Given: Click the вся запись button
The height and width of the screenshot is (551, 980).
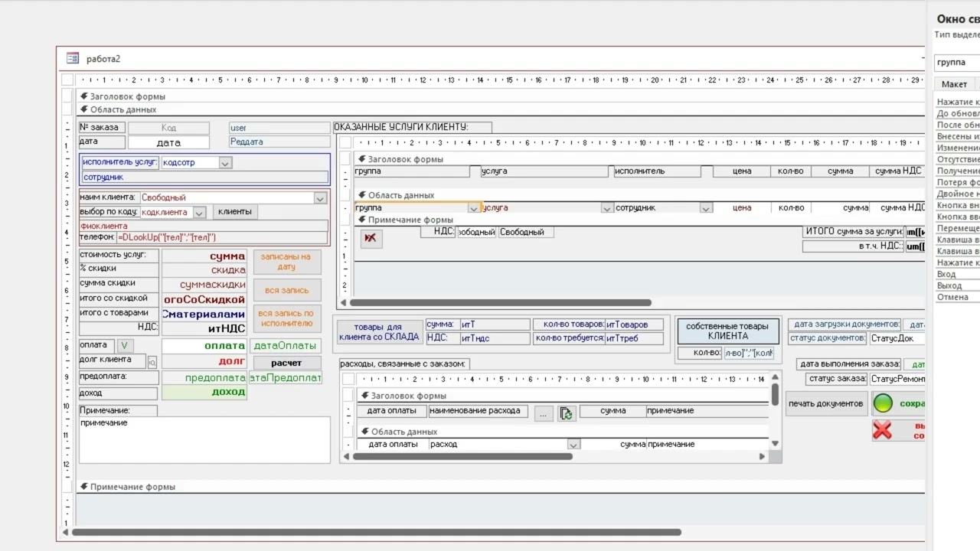Looking at the screenshot, I should click(x=286, y=290).
